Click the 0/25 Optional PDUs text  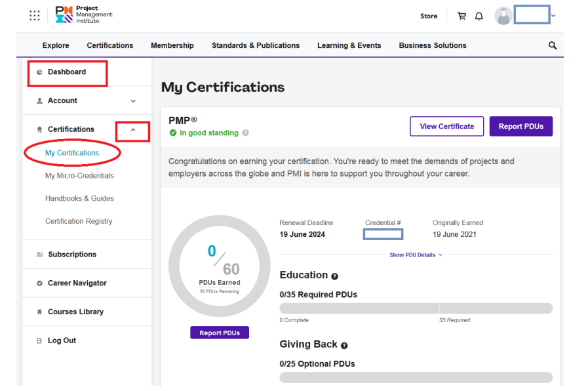point(317,364)
